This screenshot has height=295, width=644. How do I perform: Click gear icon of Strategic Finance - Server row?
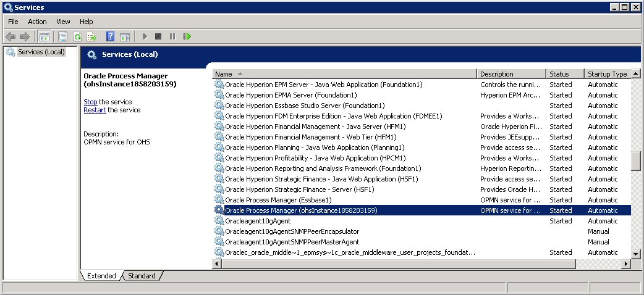219,189
